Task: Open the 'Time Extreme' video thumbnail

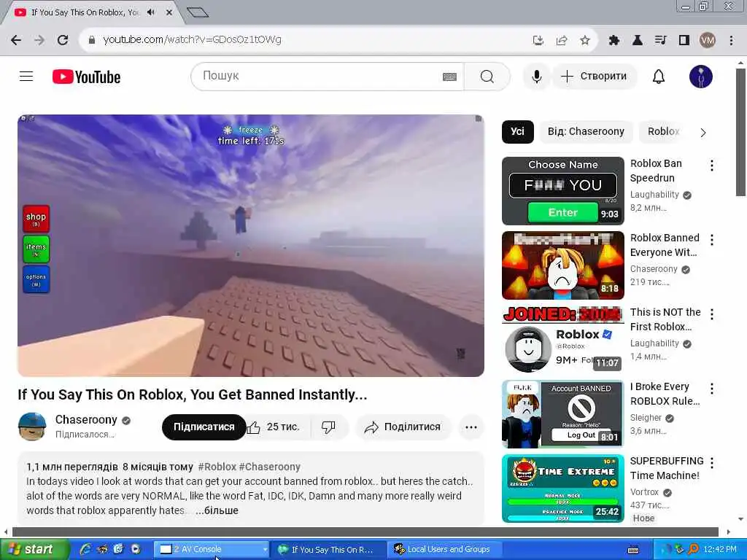Action: pos(562,488)
